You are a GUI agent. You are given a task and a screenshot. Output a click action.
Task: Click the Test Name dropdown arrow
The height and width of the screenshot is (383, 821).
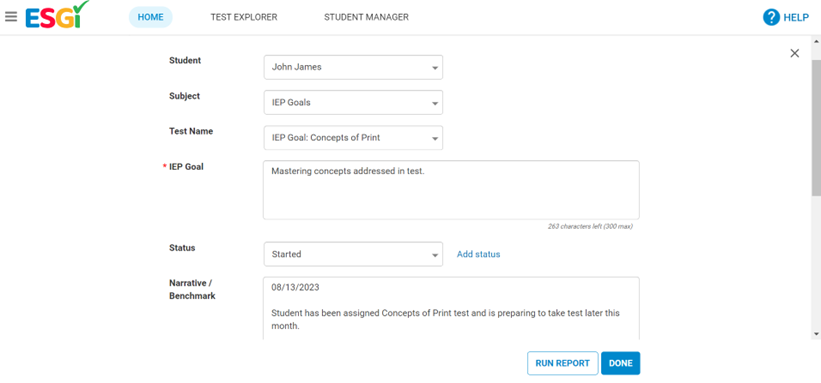(x=435, y=138)
